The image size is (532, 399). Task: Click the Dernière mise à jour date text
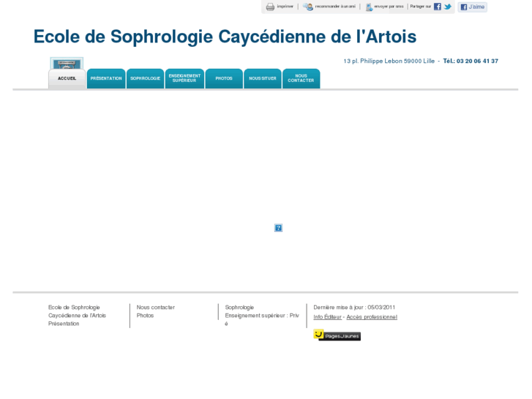354,307
